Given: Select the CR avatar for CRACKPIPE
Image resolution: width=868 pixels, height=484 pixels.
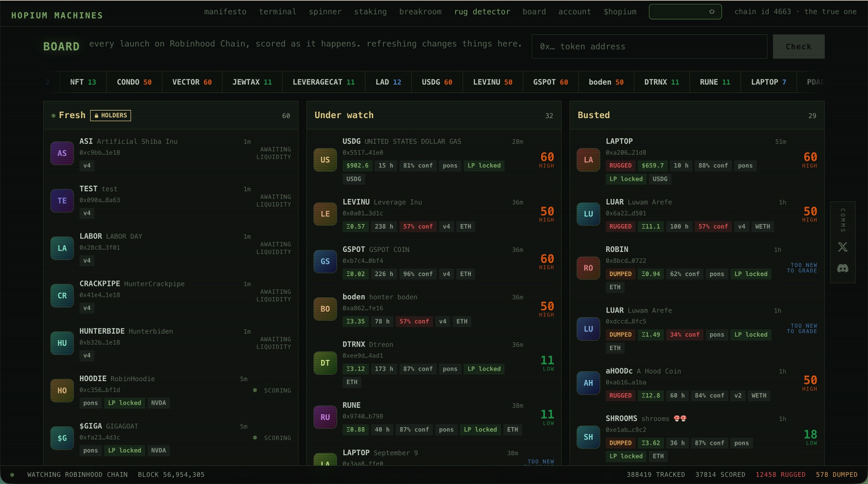Looking at the screenshot, I should (x=62, y=296).
